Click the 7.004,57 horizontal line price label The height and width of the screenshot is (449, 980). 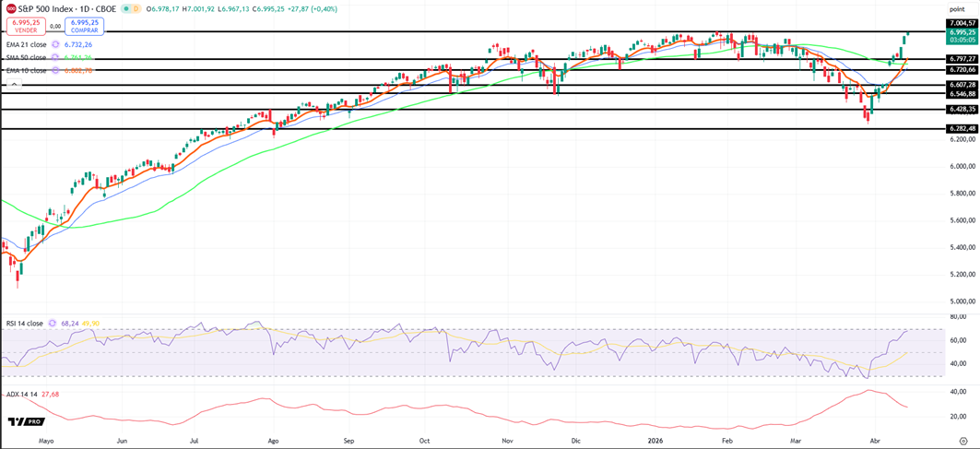[x=962, y=22]
